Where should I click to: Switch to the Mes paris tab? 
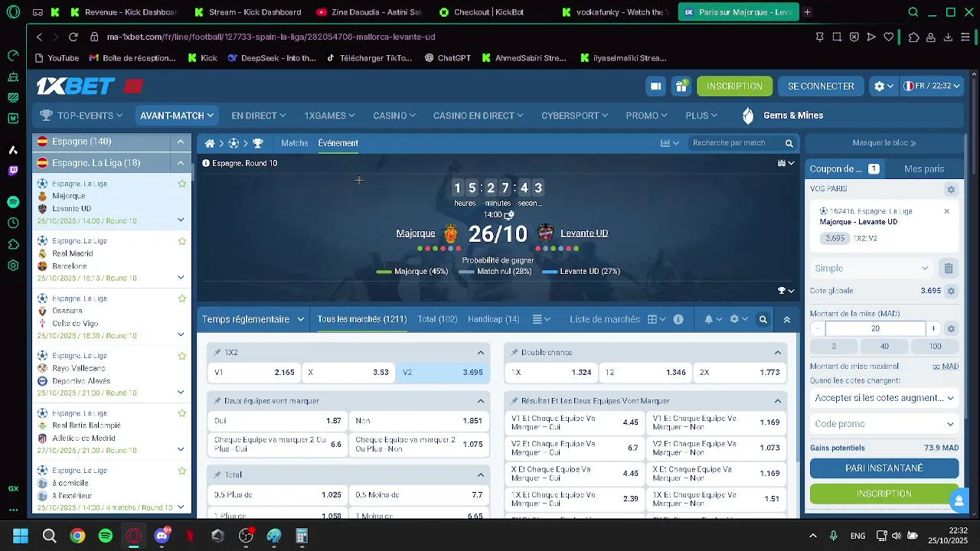point(923,169)
